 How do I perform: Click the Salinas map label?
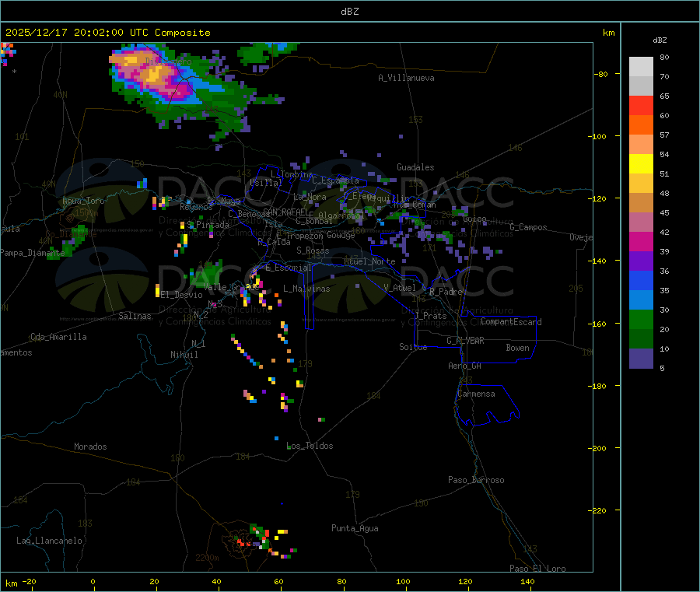point(135,316)
